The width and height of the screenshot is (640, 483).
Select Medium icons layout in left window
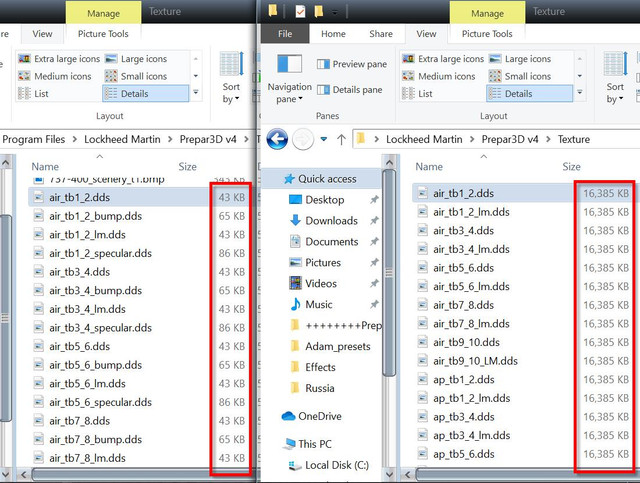point(55,76)
